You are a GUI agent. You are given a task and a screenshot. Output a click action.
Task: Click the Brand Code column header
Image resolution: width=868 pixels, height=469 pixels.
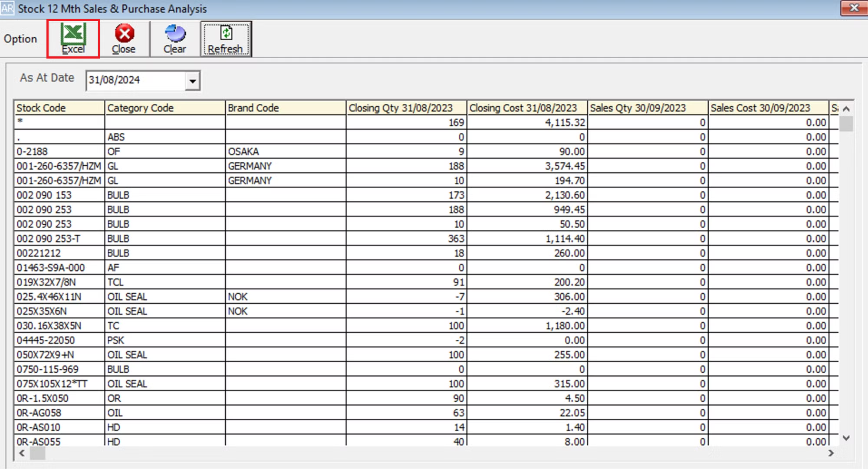(x=286, y=108)
